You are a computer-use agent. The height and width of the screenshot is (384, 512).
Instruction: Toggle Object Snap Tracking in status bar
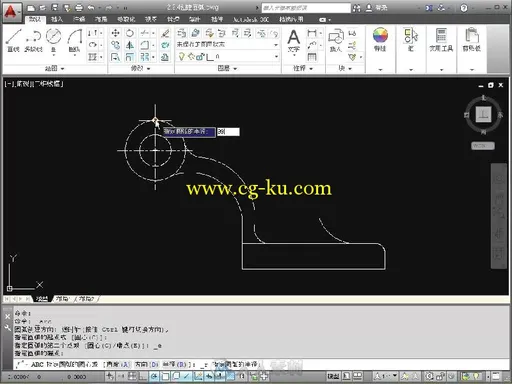tap(187, 376)
